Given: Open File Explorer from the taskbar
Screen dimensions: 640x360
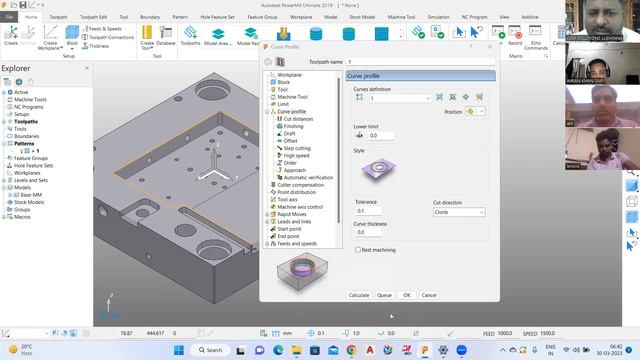Looking at the screenshot, I should [x=297, y=350].
